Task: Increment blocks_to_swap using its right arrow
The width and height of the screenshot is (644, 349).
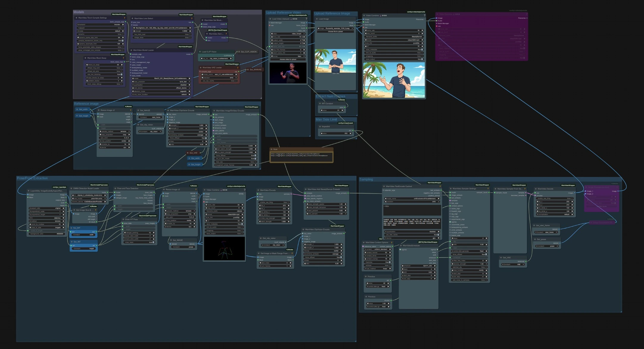Action: [122, 65]
